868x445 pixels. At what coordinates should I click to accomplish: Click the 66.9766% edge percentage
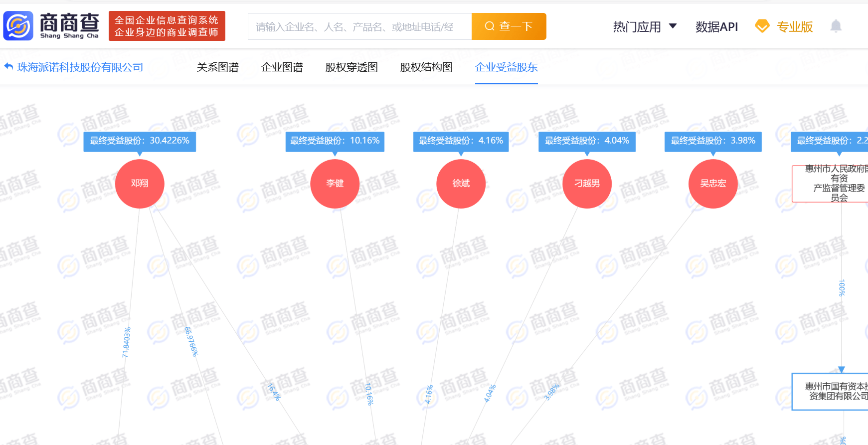[x=191, y=341]
